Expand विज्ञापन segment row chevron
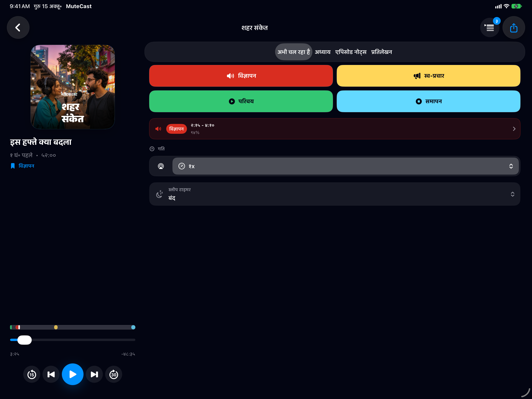532x399 pixels. click(x=514, y=129)
